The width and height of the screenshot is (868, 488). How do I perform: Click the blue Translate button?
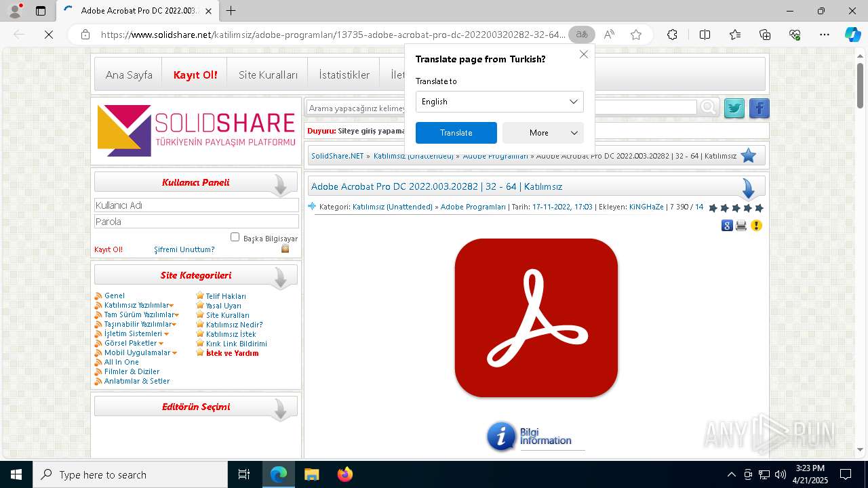pyautogui.click(x=456, y=133)
